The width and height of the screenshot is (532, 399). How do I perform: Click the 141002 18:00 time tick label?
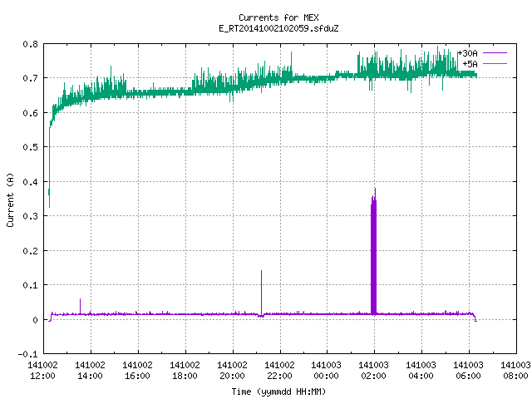[185, 371]
